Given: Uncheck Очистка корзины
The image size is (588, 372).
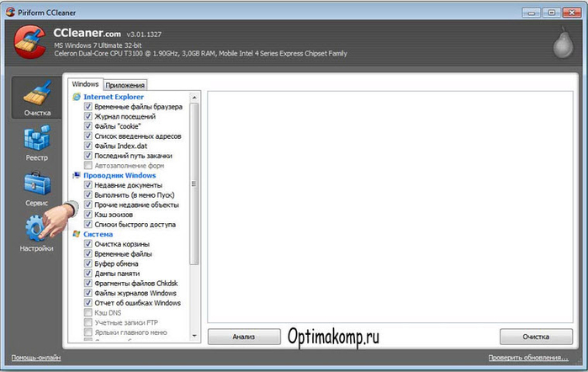Looking at the screenshot, I should [87, 244].
